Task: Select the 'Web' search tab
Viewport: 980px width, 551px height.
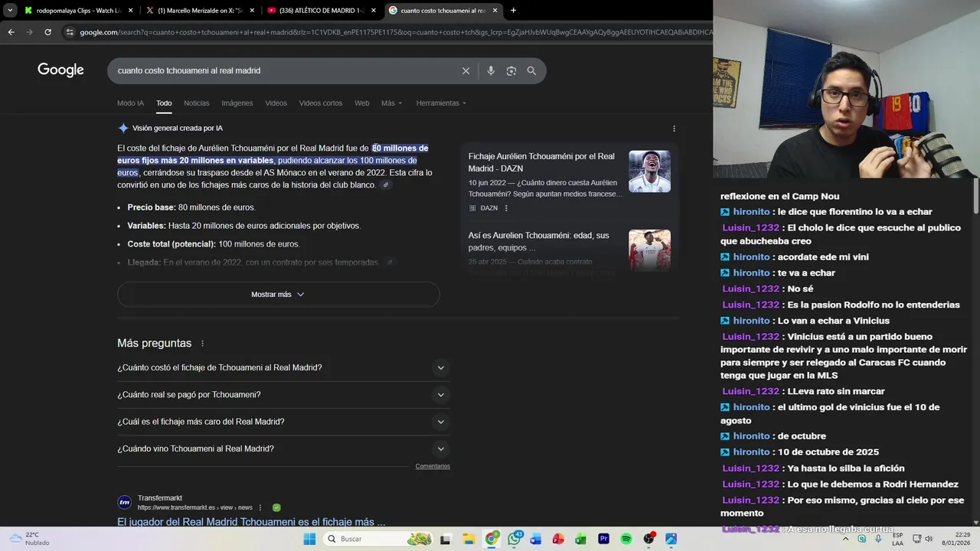Action: 361,103
